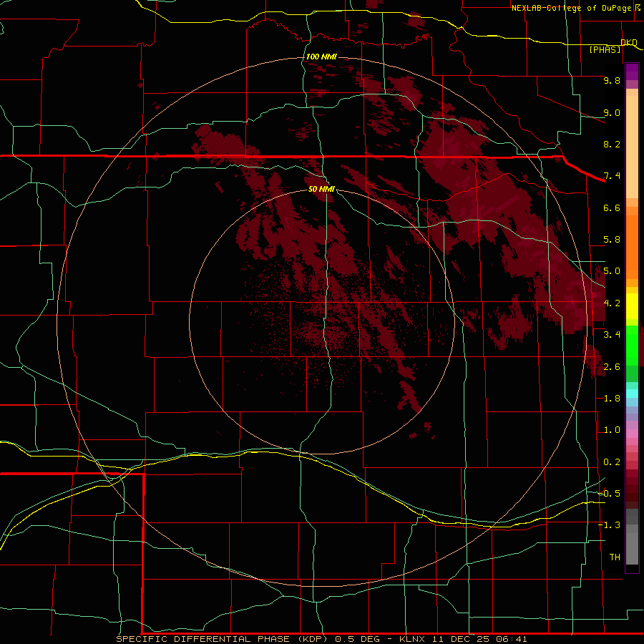Click the 1.8 color scale value

coord(612,399)
